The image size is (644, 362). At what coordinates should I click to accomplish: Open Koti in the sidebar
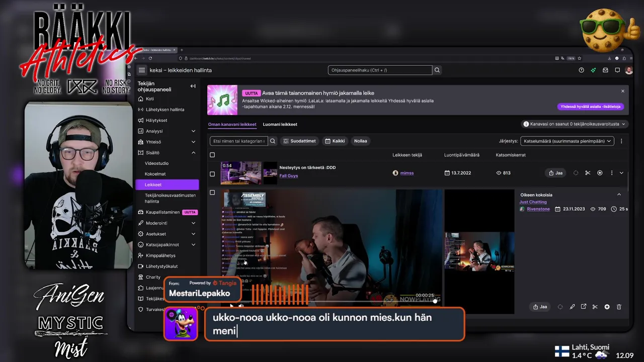pos(149,99)
